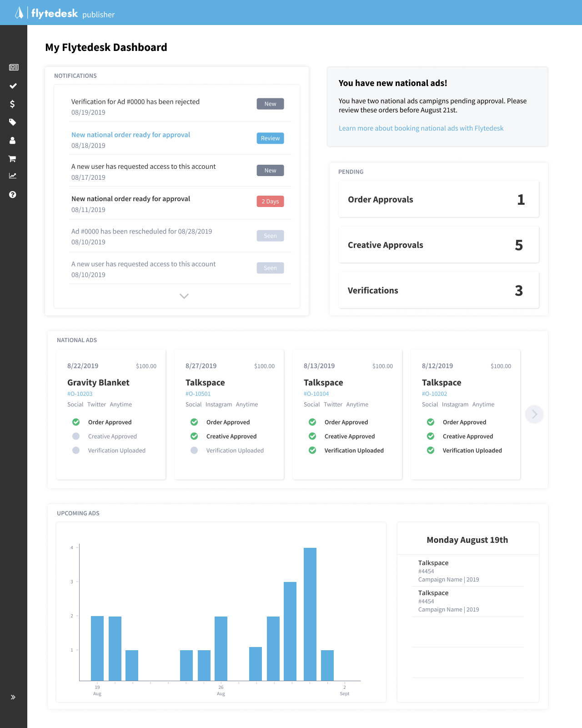
Task: Click the tallest bar in upcoming ads chart
Action: pos(310,614)
